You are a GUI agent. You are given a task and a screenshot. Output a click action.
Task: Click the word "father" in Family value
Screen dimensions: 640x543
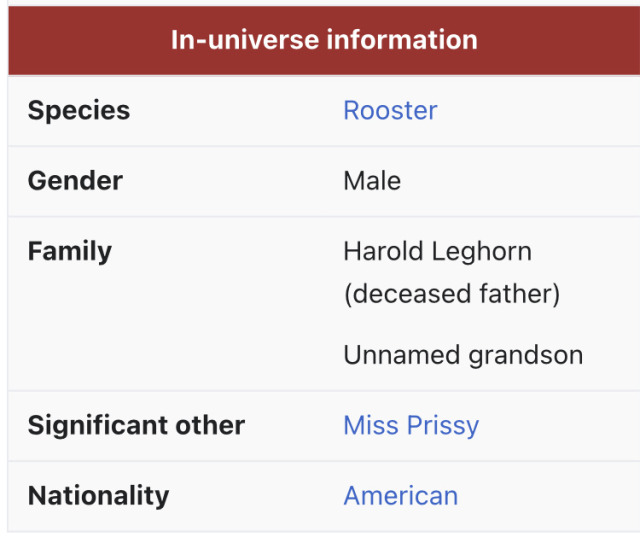pos(518,294)
